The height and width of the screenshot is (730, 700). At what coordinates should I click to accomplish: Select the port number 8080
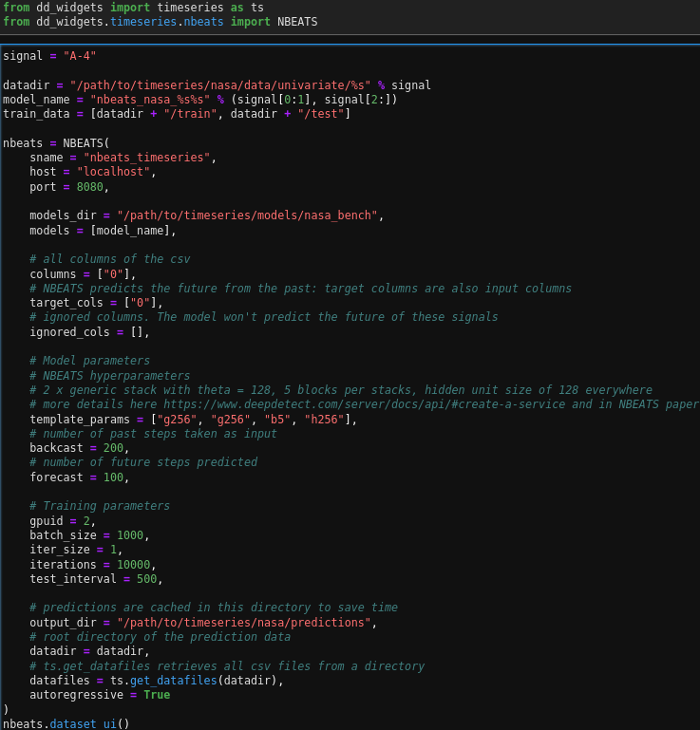89,187
